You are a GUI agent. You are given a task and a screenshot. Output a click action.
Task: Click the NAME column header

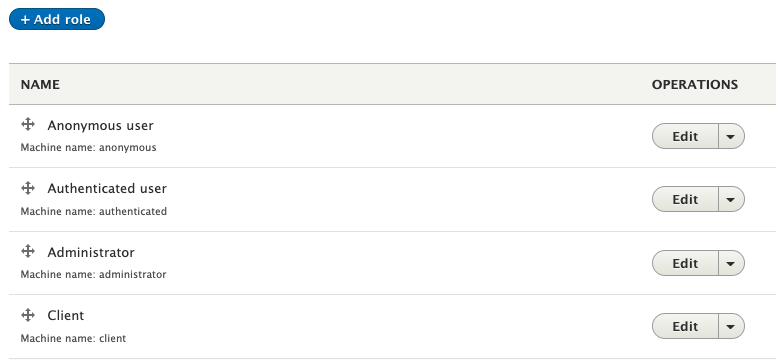(40, 85)
